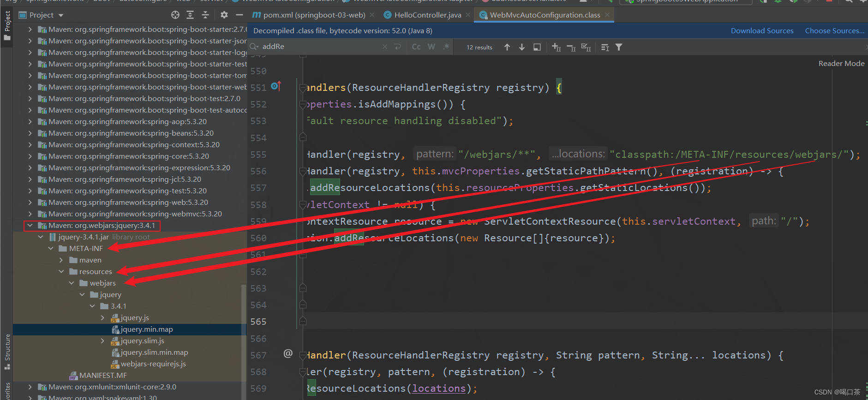Open the Project side tab
Screen dimensions: 868x400
(x=7, y=25)
